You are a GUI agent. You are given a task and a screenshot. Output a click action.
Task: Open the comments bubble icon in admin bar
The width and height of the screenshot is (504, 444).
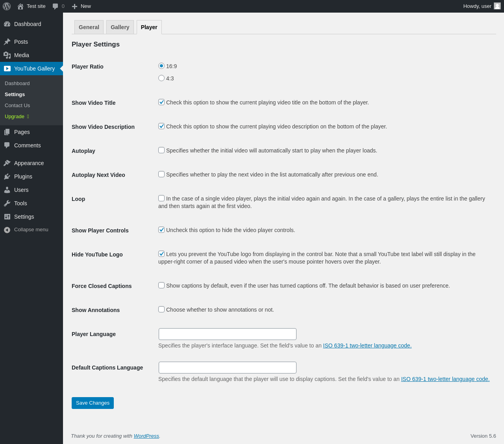click(x=56, y=6)
